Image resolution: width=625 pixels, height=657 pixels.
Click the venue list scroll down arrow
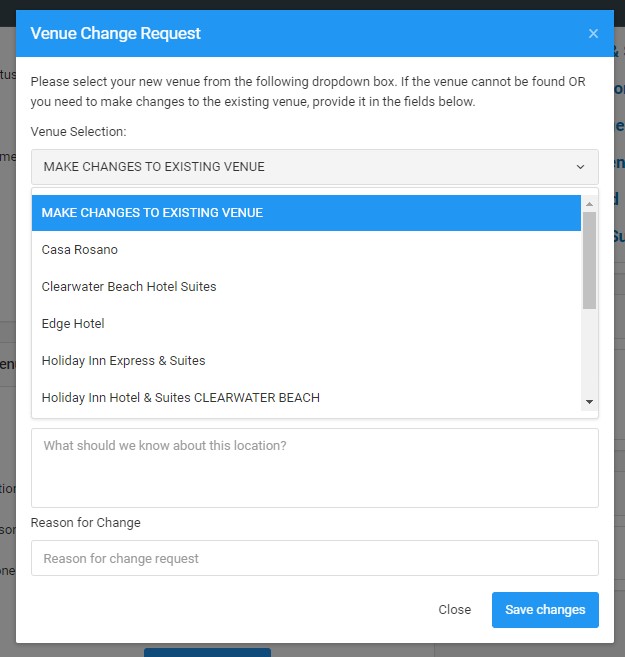(589, 402)
